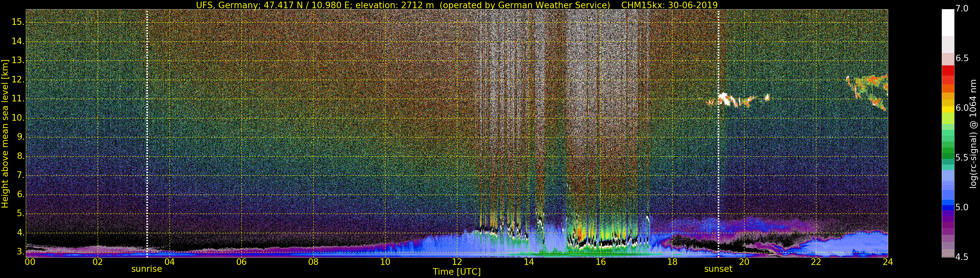The width and height of the screenshot is (980, 278).
Task: Click the color scale bar legend
Action: point(948,133)
